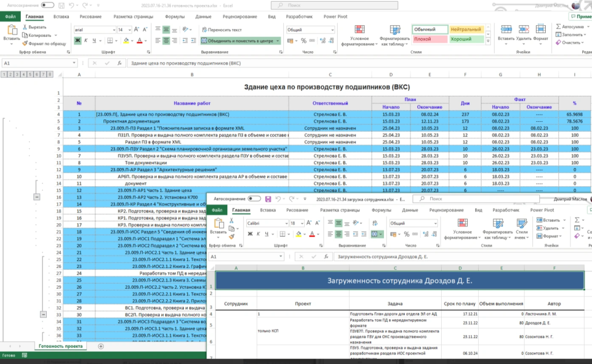The height and width of the screenshot is (364, 592).
Task: Open the 'Формулы' tab in top ribbon
Action: pyautogui.click(x=175, y=17)
